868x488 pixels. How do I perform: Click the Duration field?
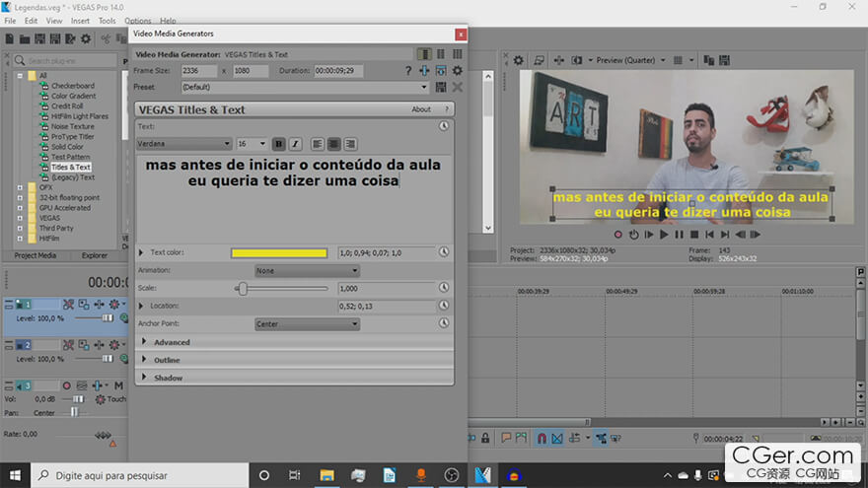click(338, 71)
